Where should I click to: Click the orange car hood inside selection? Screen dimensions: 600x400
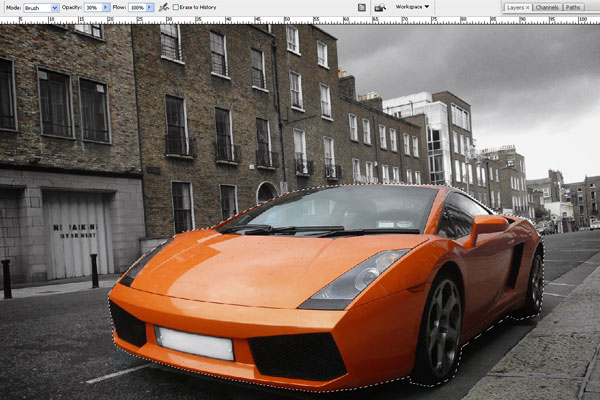[268, 268]
